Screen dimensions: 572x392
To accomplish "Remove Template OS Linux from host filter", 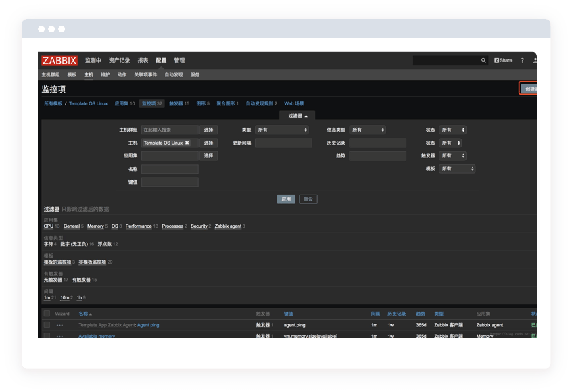I will (x=187, y=143).
